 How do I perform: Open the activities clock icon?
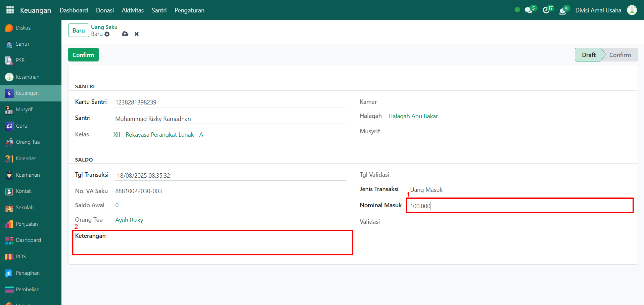[546, 10]
